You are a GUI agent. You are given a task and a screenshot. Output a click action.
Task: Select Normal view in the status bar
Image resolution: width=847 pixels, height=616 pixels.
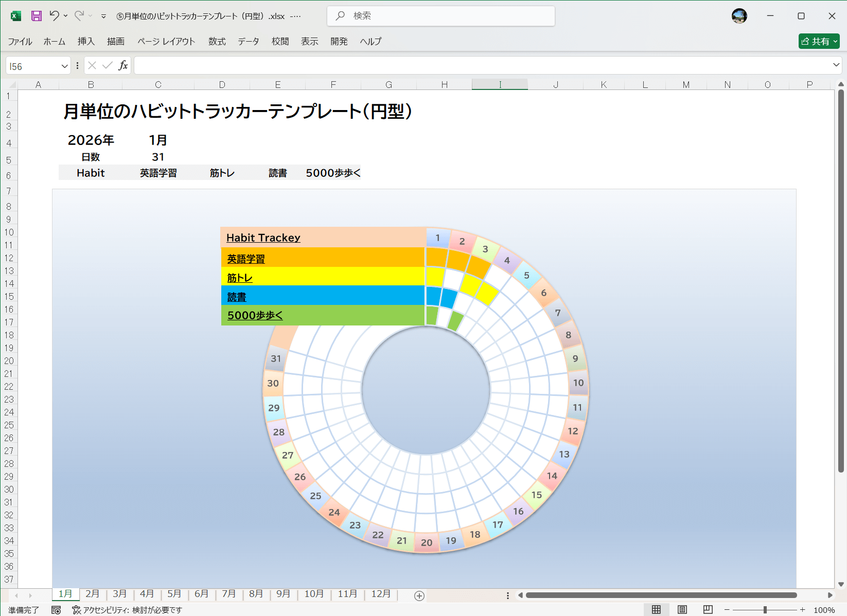pyautogui.click(x=656, y=609)
